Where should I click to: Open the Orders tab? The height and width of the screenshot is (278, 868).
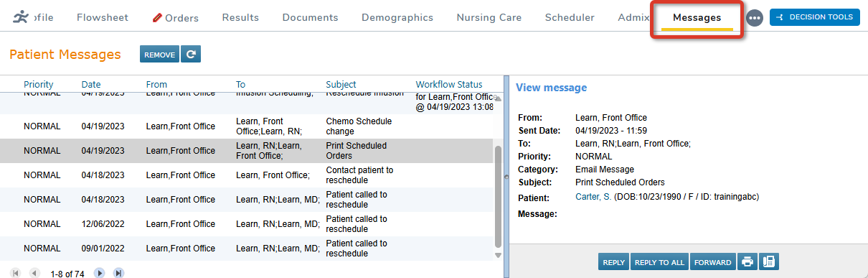pyautogui.click(x=176, y=17)
